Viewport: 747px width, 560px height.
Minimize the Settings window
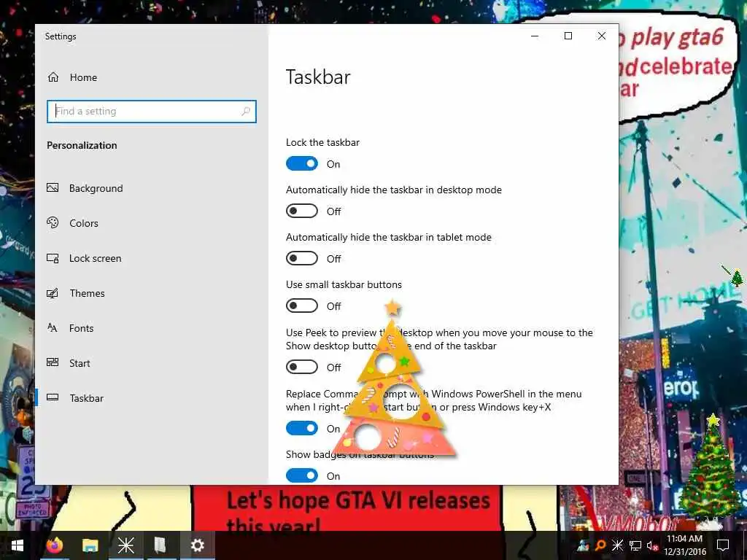[x=535, y=36]
